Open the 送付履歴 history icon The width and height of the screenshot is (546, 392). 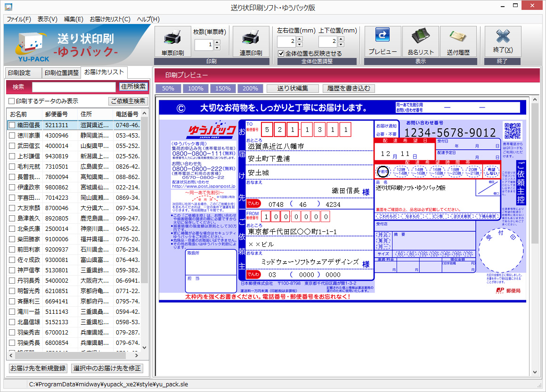(458, 41)
